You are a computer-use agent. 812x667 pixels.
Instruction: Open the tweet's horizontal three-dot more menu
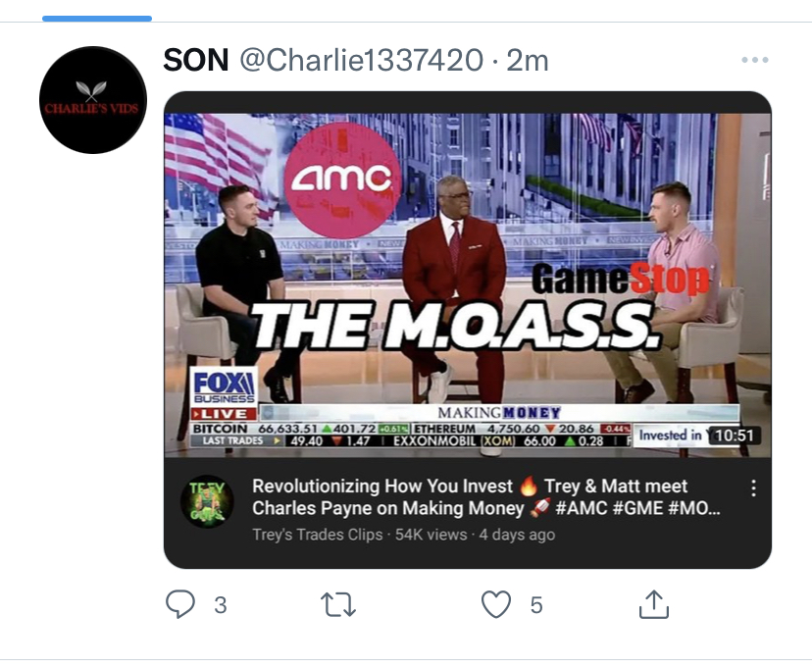click(755, 61)
